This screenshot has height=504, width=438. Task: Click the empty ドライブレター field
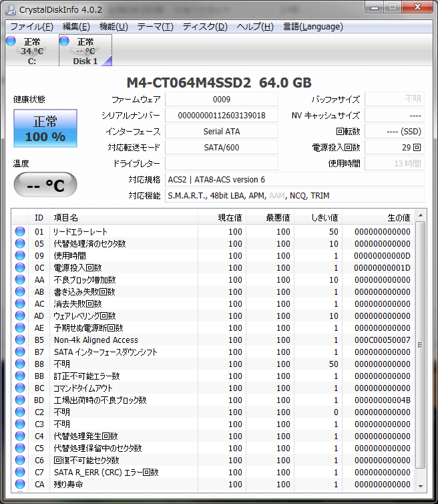pos(222,163)
